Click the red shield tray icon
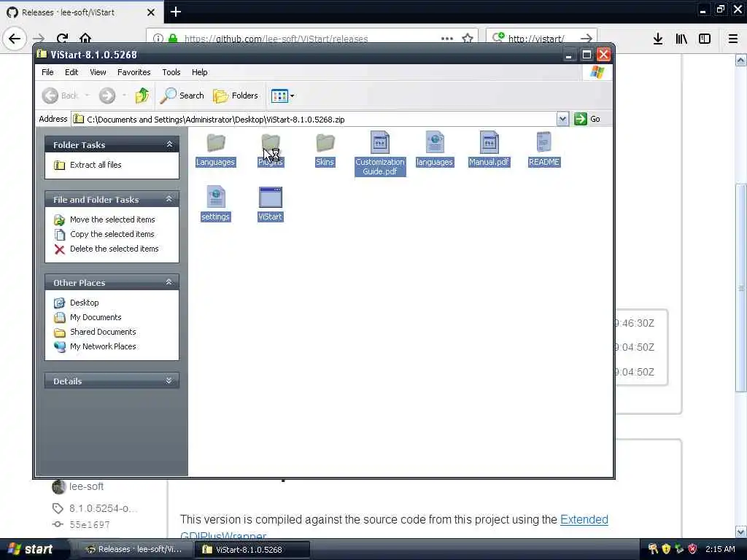747x560 pixels. coord(692,549)
